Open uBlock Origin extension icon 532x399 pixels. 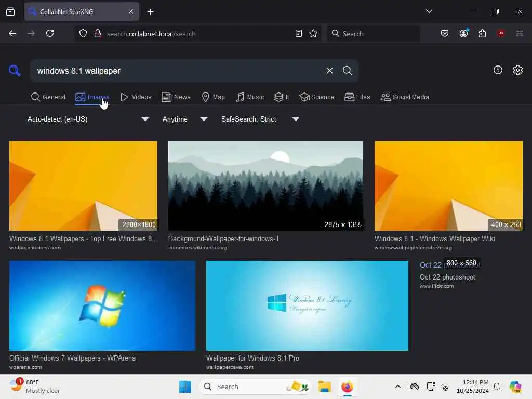pyautogui.click(x=501, y=33)
